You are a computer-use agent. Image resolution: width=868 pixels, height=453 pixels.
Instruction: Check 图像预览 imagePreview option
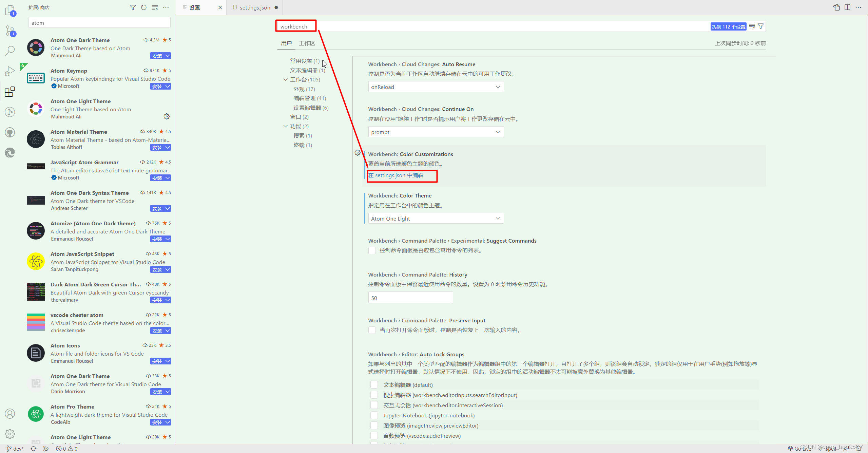(x=374, y=425)
